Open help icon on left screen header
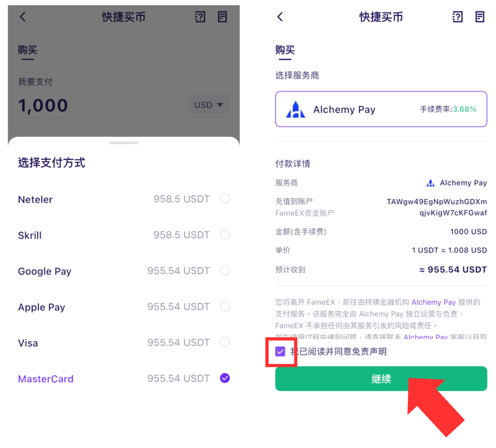 pyautogui.click(x=200, y=17)
